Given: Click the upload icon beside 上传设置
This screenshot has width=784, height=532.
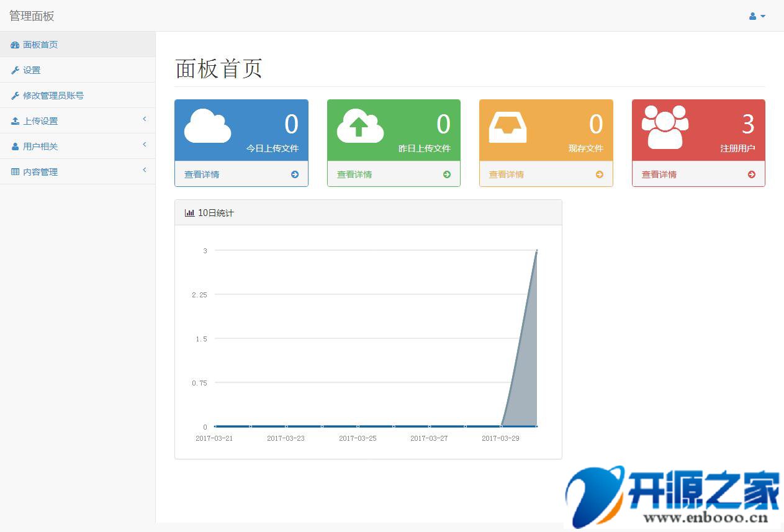Looking at the screenshot, I should 15,122.
